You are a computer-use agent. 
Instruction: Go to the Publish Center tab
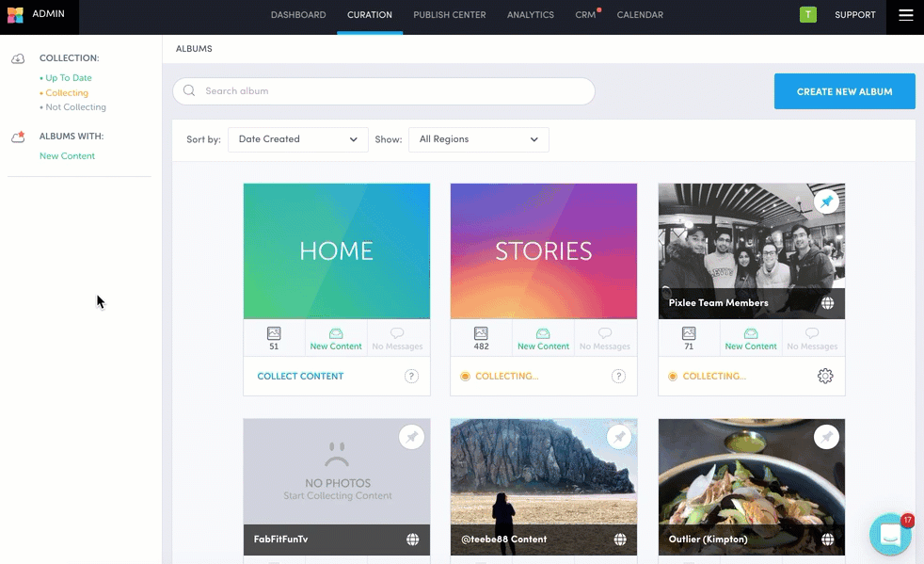point(450,15)
